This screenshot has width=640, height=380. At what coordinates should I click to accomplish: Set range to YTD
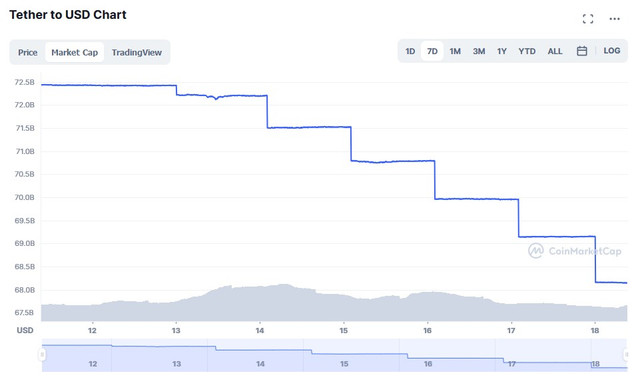point(527,51)
